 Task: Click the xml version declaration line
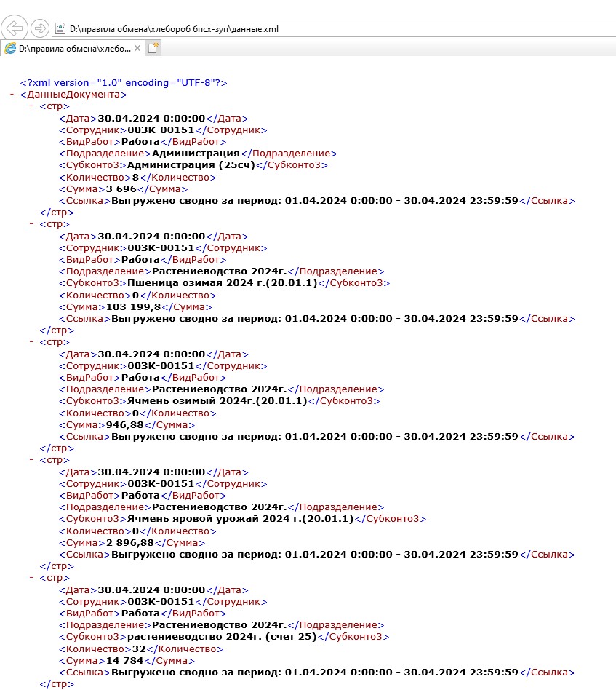[124, 83]
